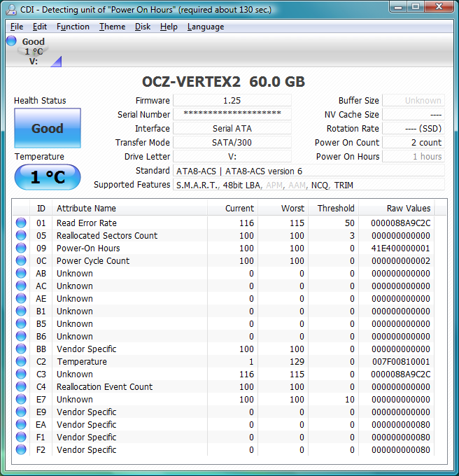The width and height of the screenshot is (459, 476).
Task: Click the status dot in the F1 row
Action: tap(21, 437)
